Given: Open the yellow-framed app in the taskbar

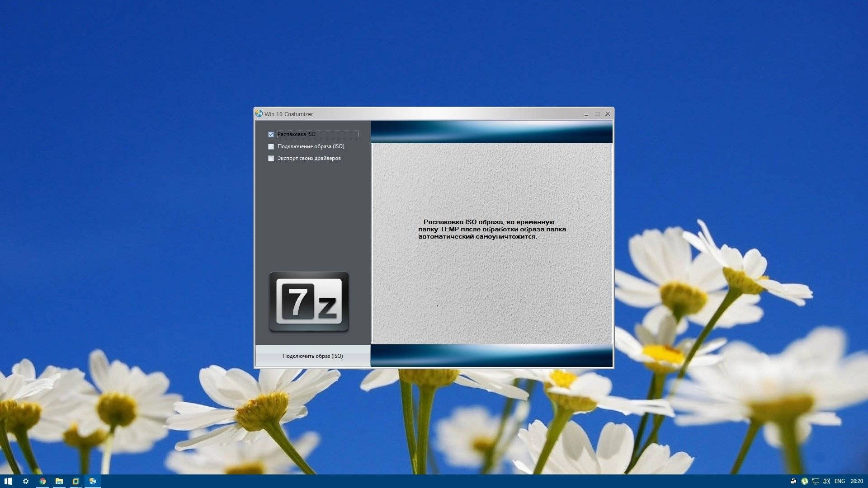Looking at the screenshot, I should [76, 481].
